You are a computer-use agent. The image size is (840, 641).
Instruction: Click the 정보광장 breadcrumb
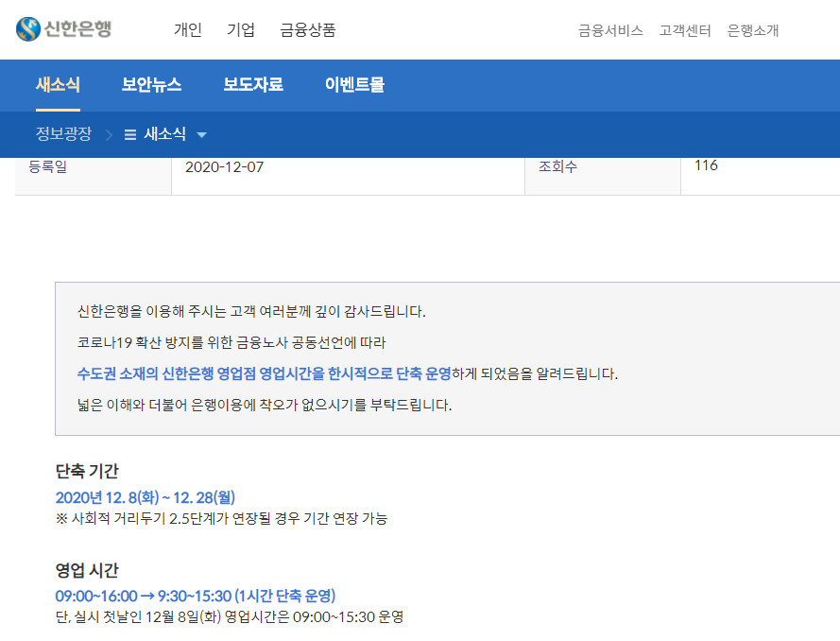pyautogui.click(x=63, y=133)
